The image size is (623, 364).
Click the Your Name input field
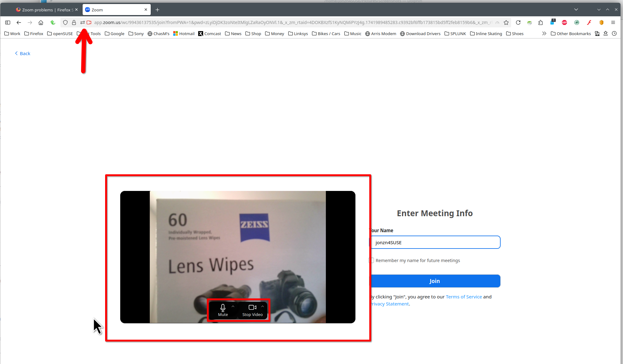pyautogui.click(x=435, y=242)
